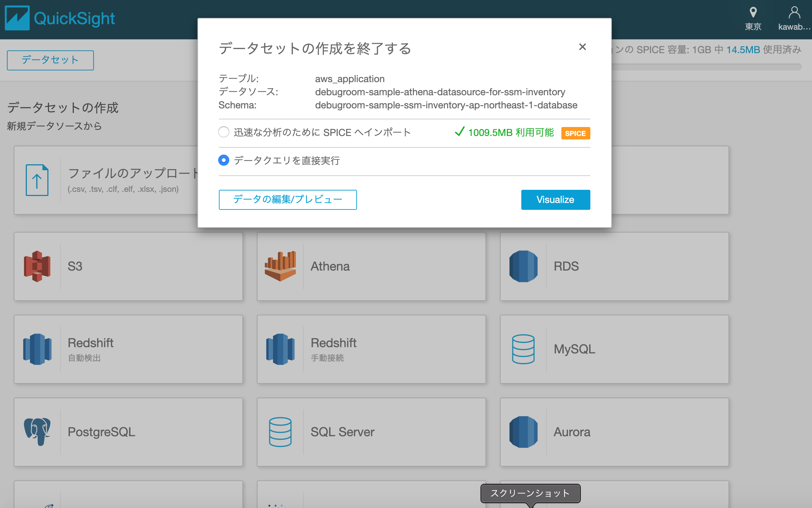812x508 pixels.
Task: Click the データセット button
Action: [x=50, y=60]
